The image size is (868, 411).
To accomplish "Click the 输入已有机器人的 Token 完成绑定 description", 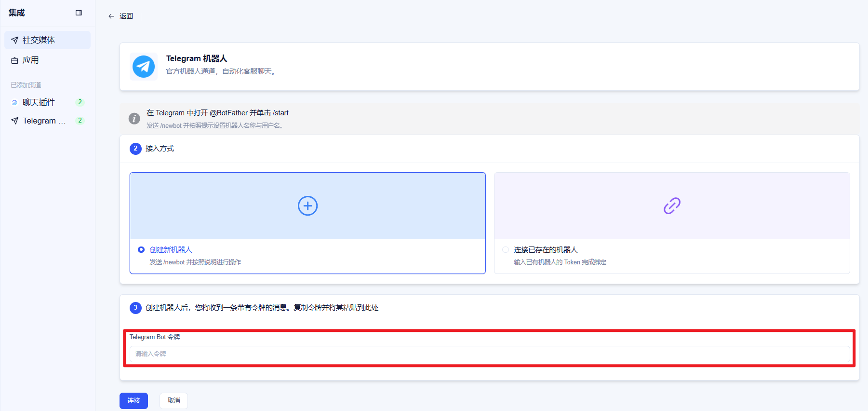I will pos(560,262).
